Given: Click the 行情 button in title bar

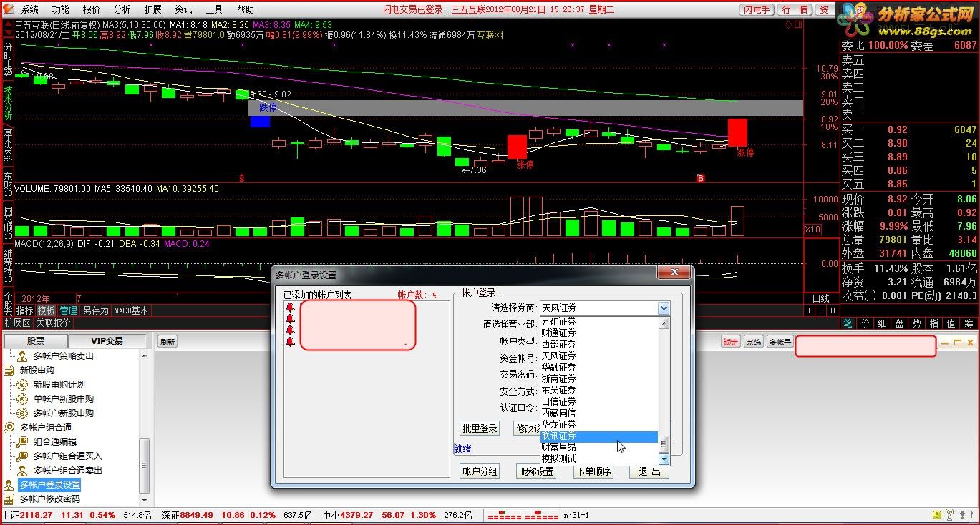Looking at the screenshot, I should tap(795, 10).
